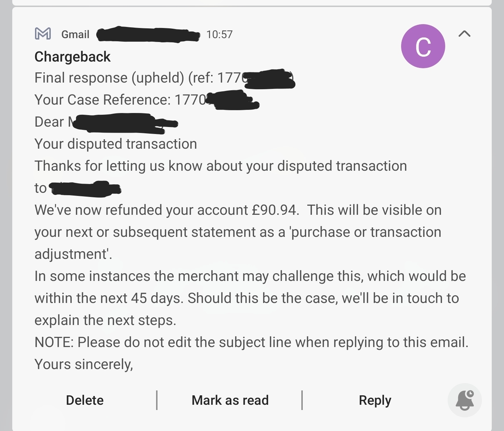Tap the 'Thanks for letting us know' line

click(x=220, y=166)
